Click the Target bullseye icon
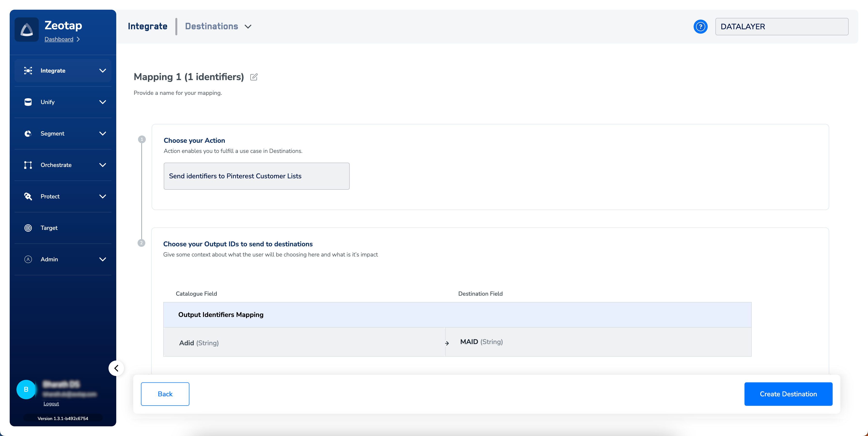This screenshot has height=436, width=868. [x=28, y=228]
